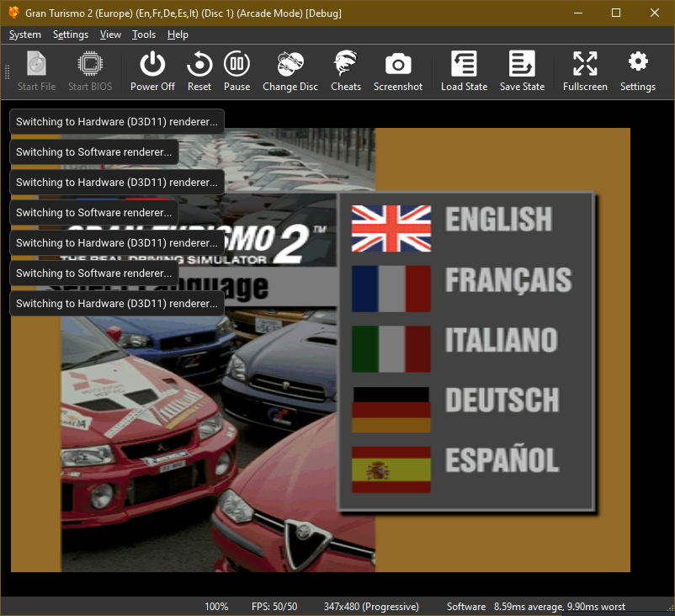Open the Cheats menu icon
The height and width of the screenshot is (616, 675).
pyautogui.click(x=346, y=71)
